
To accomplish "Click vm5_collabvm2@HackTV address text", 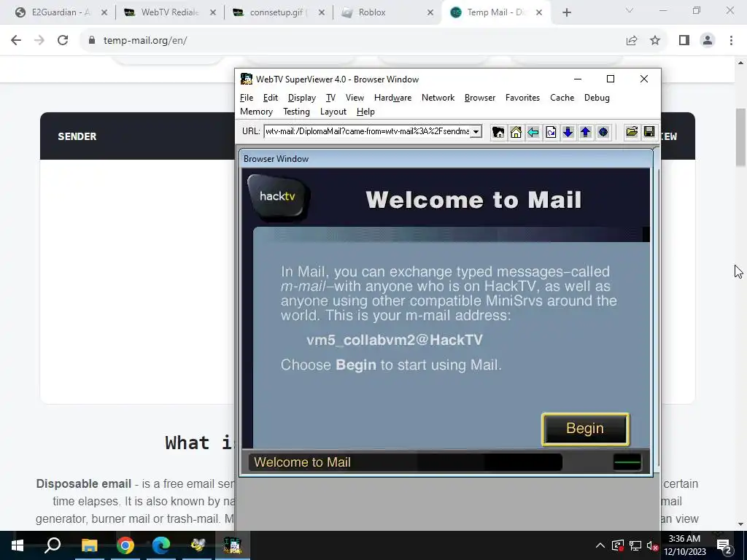I will [x=395, y=340].
